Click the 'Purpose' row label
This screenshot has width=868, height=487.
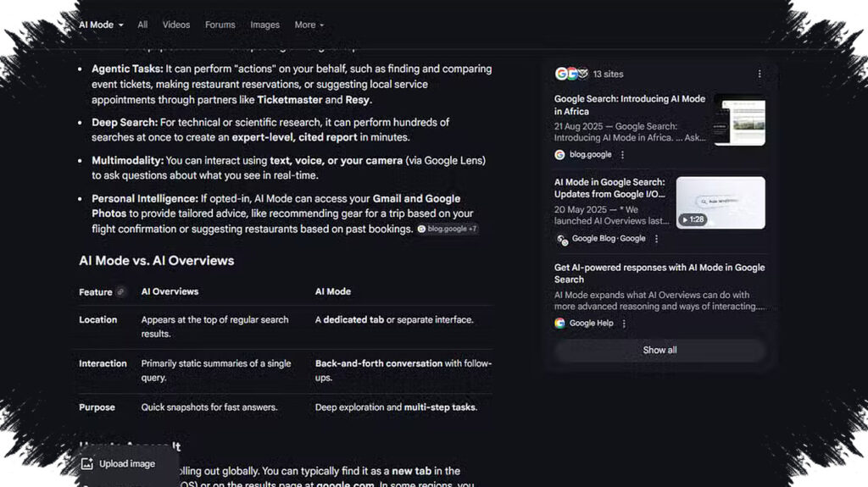[97, 407]
